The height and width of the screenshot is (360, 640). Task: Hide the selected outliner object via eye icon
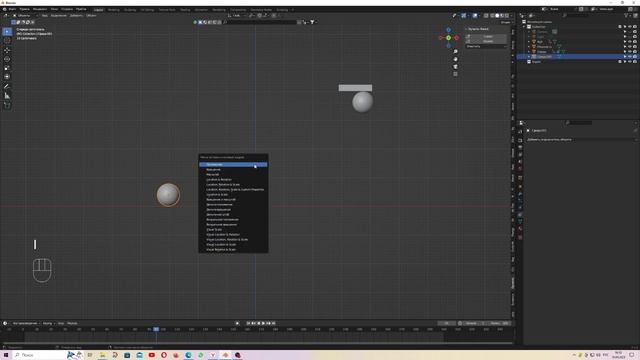(x=629, y=57)
